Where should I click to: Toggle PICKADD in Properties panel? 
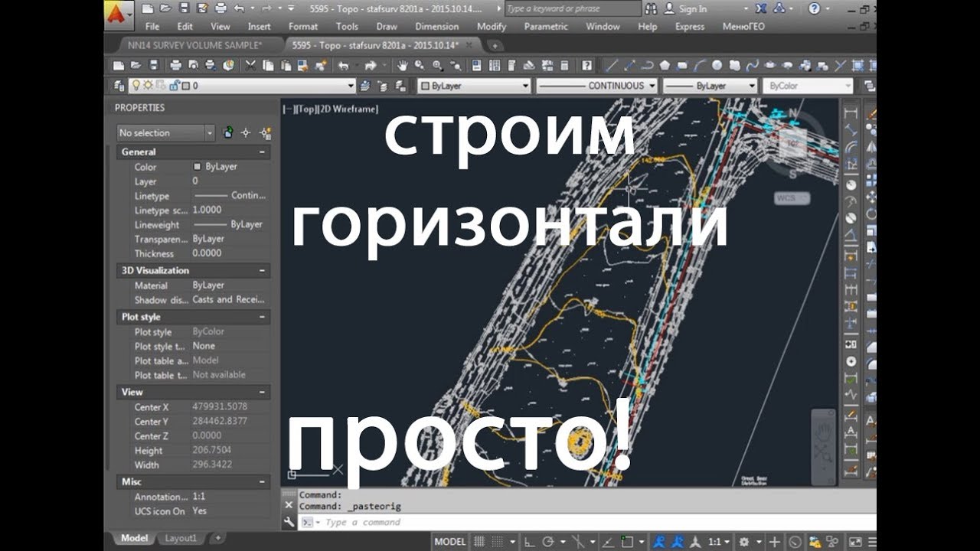[x=228, y=132]
